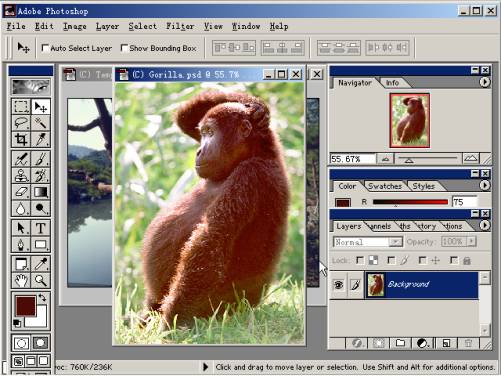Select the Magic Wand tool
Viewport: 501px width, 376px height.
pos(41,123)
